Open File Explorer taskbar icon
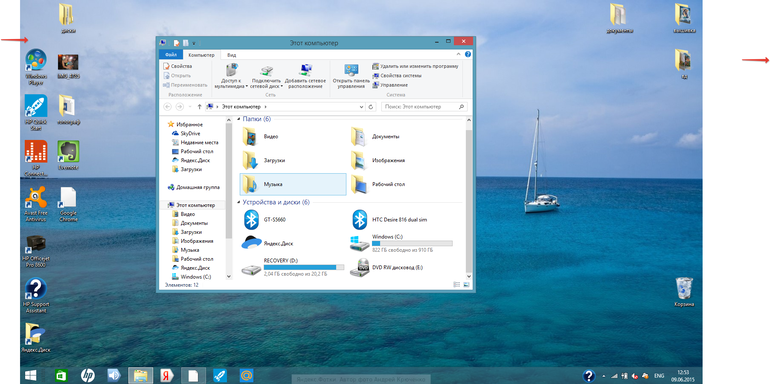This screenshot has width=770, height=384. (x=140, y=376)
